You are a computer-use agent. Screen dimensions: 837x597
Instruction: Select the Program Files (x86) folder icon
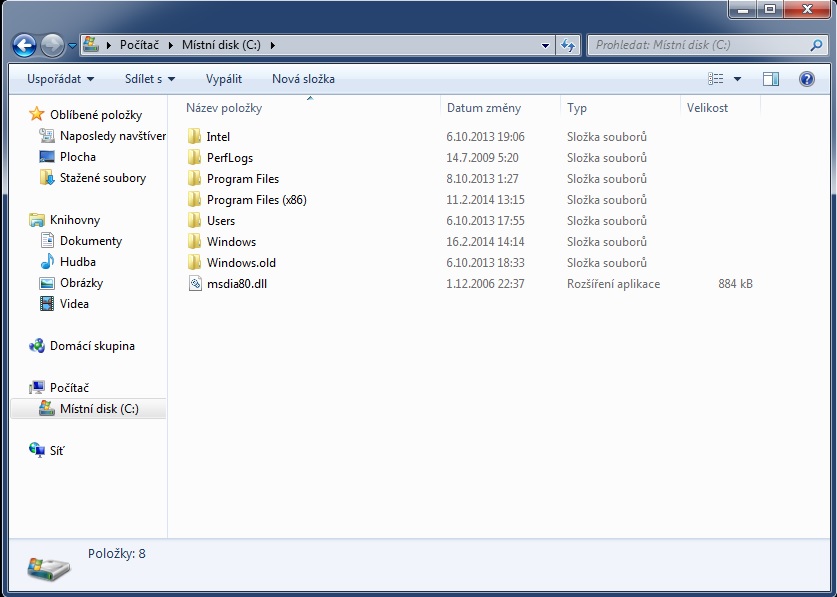click(x=195, y=199)
